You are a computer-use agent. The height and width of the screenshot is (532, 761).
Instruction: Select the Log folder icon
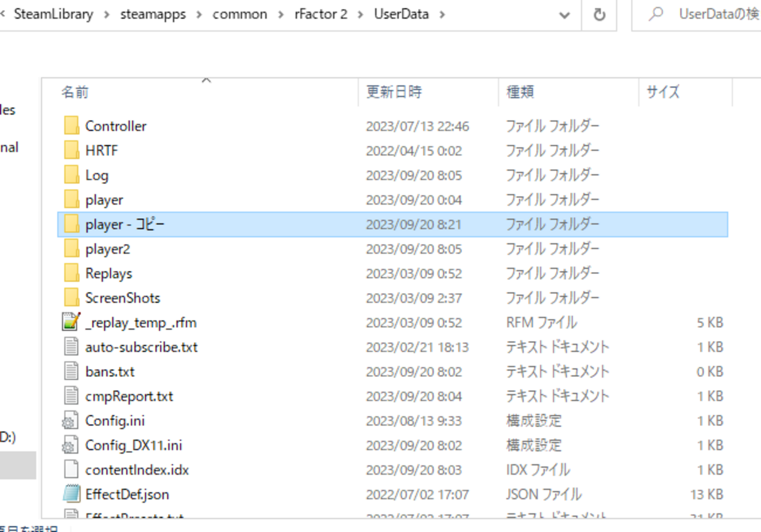(x=71, y=175)
